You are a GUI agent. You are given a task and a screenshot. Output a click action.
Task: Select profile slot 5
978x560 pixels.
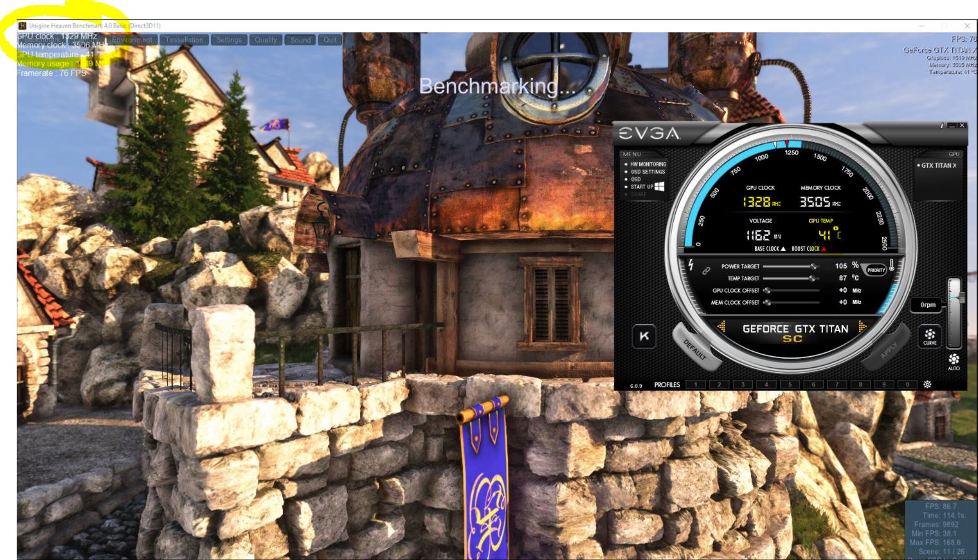(790, 384)
